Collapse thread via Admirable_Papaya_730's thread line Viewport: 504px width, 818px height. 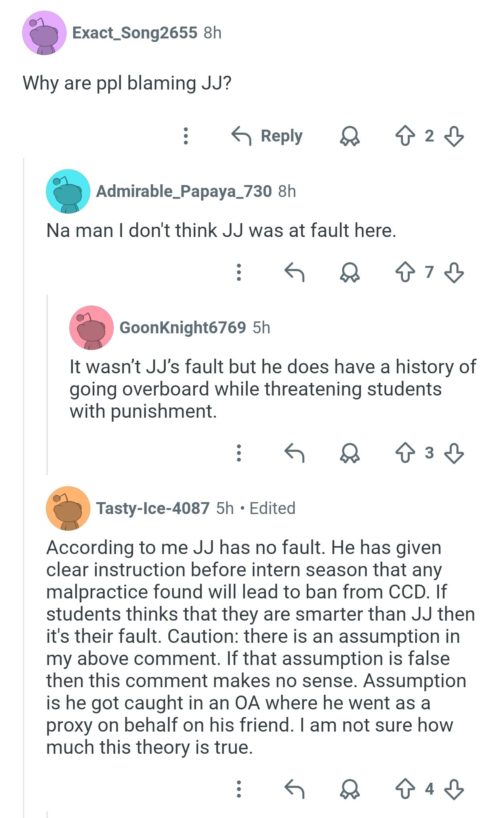tap(47, 384)
